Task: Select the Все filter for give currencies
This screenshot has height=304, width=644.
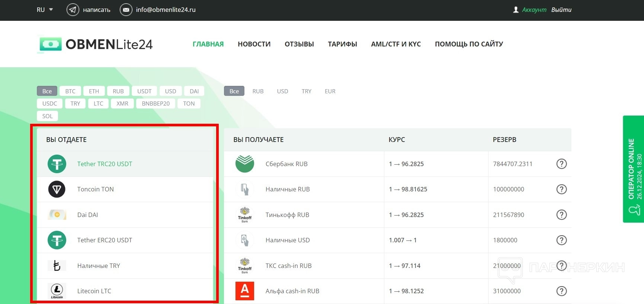Action: pyautogui.click(x=47, y=91)
